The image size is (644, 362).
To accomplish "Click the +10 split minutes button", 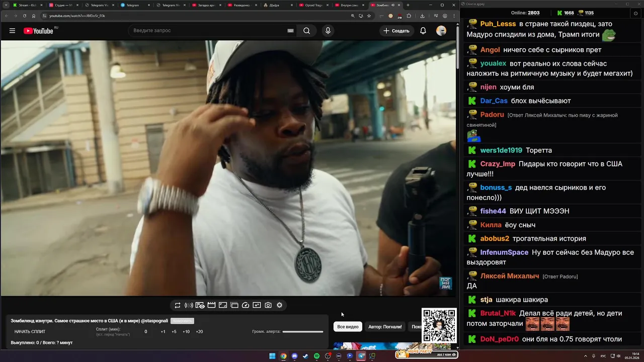I will tap(186, 332).
